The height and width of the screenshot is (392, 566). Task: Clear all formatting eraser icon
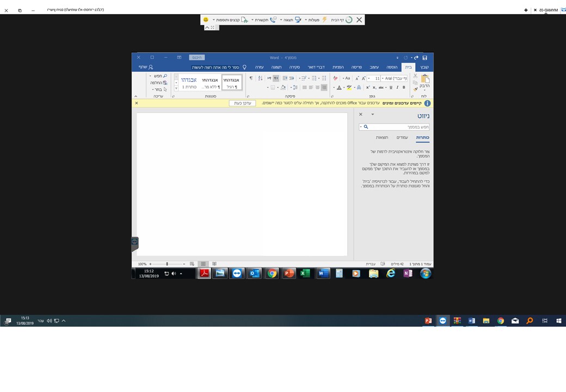point(335,78)
